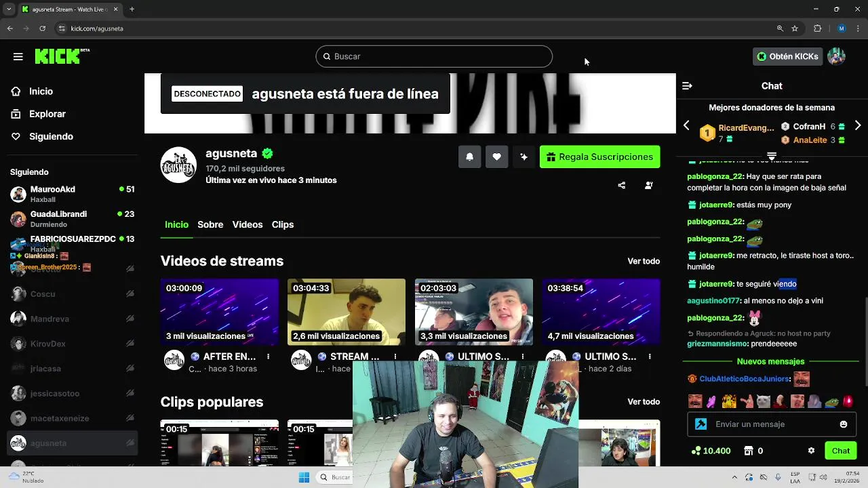Open Chrome profile M icon
The width and height of the screenshot is (868, 488).
point(842,28)
